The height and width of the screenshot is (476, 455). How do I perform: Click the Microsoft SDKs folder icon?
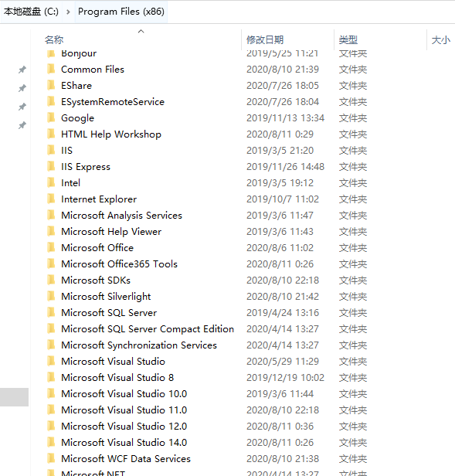pos(51,280)
